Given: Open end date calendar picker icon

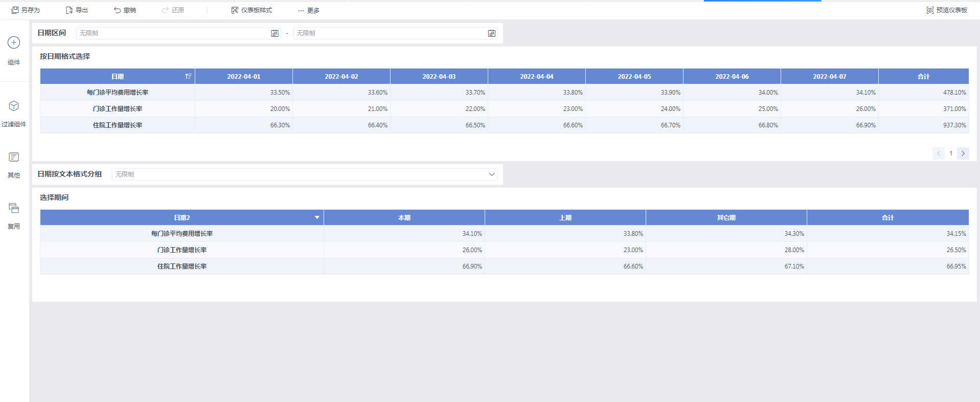Looking at the screenshot, I should click(492, 33).
